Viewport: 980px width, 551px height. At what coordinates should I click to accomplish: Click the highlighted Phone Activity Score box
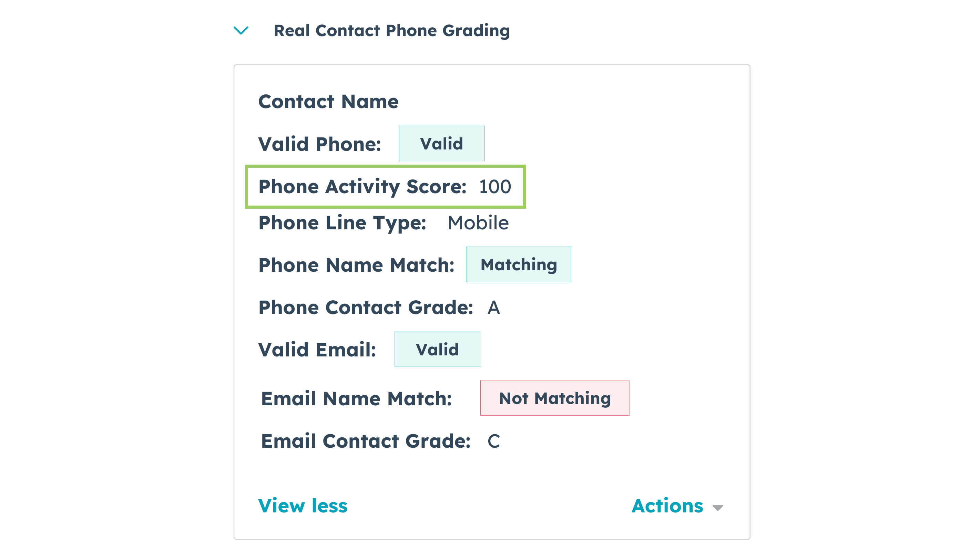point(385,186)
